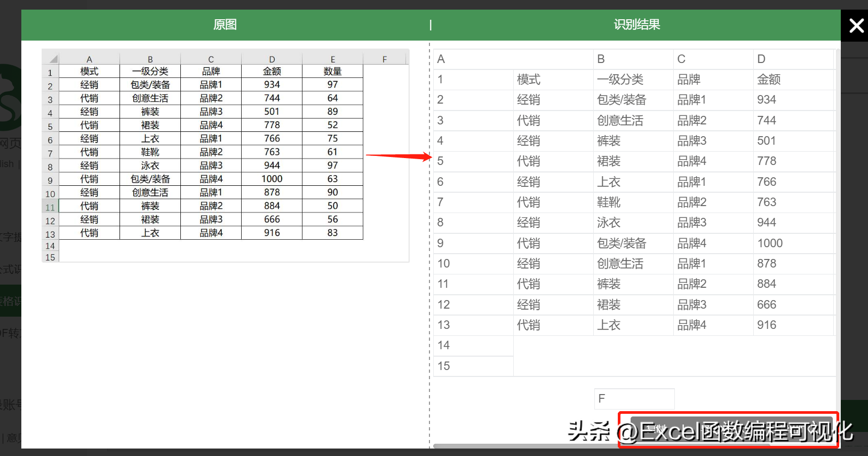Click the 模式 cell in the result table

[553, 80]
